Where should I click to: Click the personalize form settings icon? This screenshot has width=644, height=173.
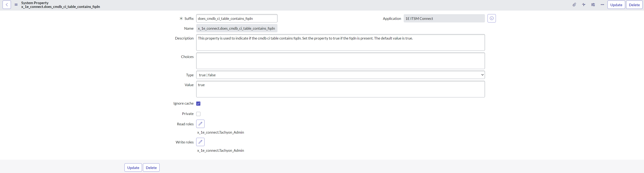593,5
